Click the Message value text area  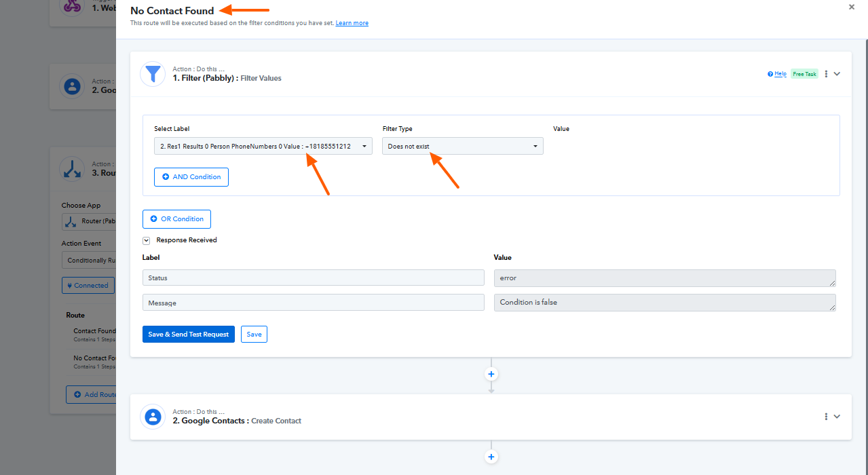(x=664, y=303)
